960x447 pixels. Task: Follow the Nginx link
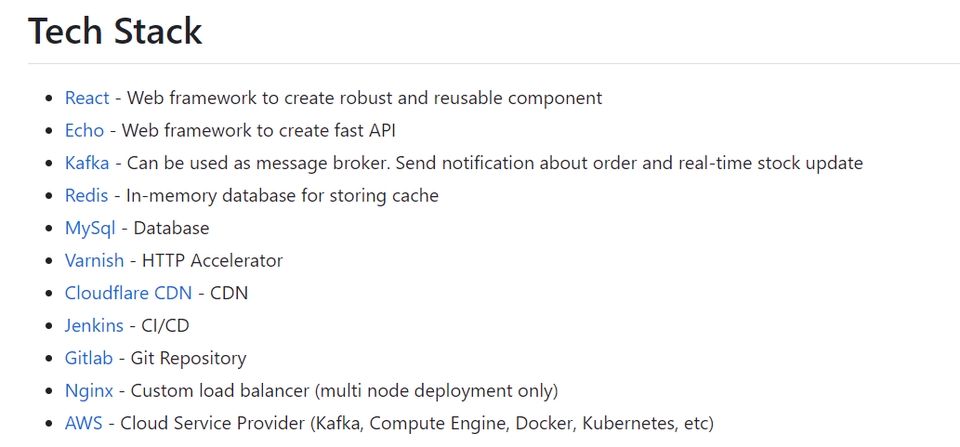(x=89, y=390)
